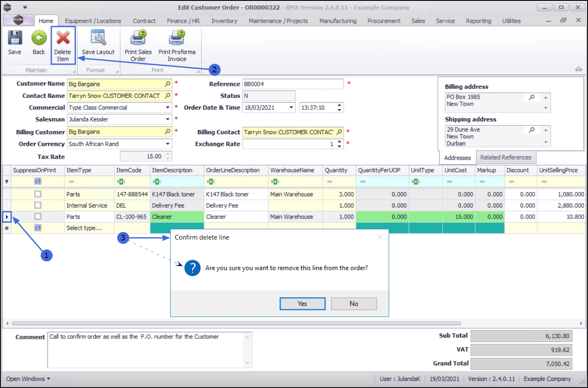Collapse the ribbon with the chevron icon
The height and width of the screenshot is (388, 588).
pyautogui.click(x=579, y=69)
